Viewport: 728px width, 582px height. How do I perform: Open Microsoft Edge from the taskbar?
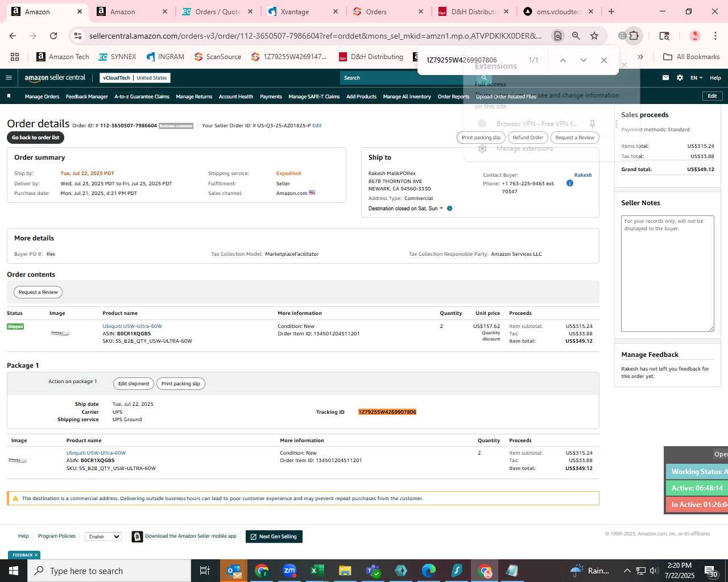[428, 571]
